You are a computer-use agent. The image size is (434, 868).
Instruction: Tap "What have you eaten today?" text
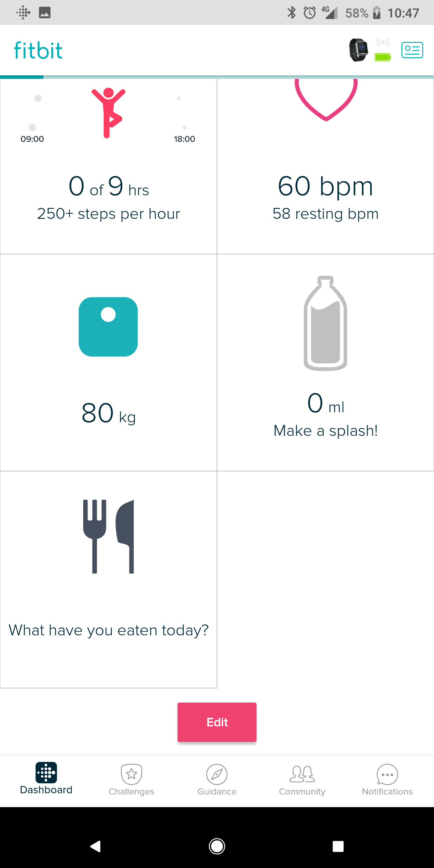click(108, 630)
